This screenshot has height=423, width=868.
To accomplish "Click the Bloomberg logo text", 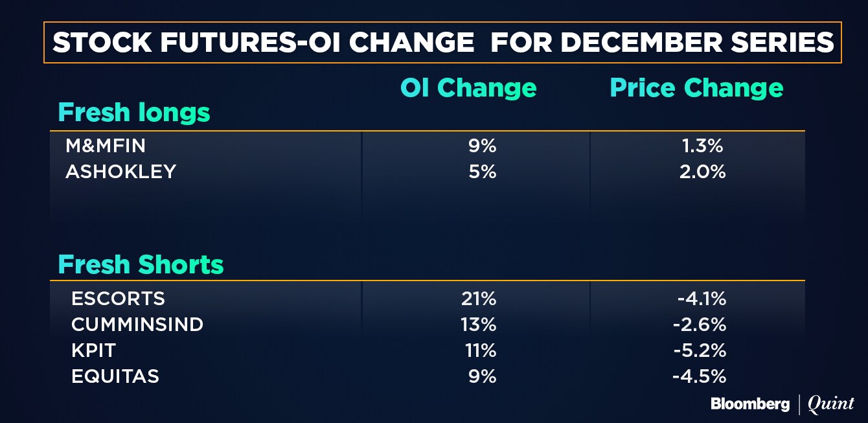I will pyautogui.click(x=750, y=404).
